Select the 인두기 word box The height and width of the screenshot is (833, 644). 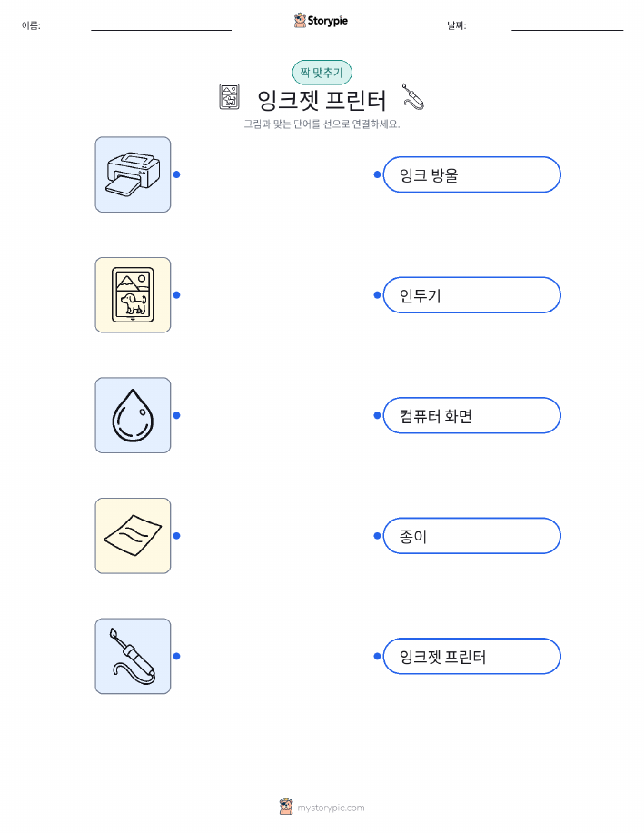(471, 295)
